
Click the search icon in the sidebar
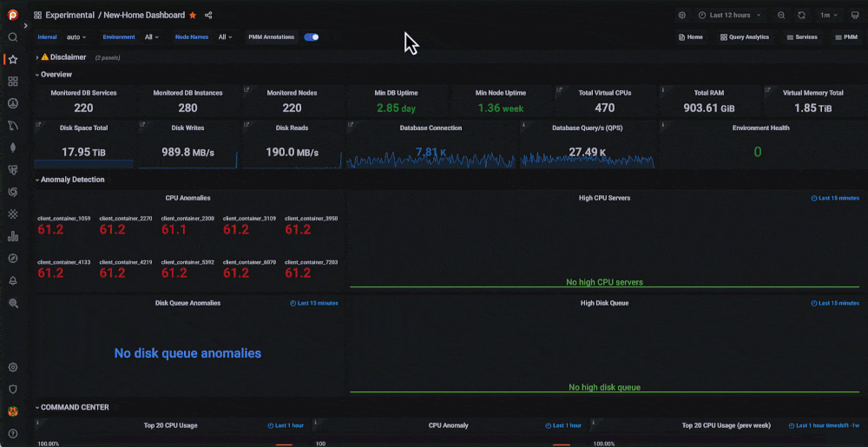pyautogui.click(x=12, y=37)
